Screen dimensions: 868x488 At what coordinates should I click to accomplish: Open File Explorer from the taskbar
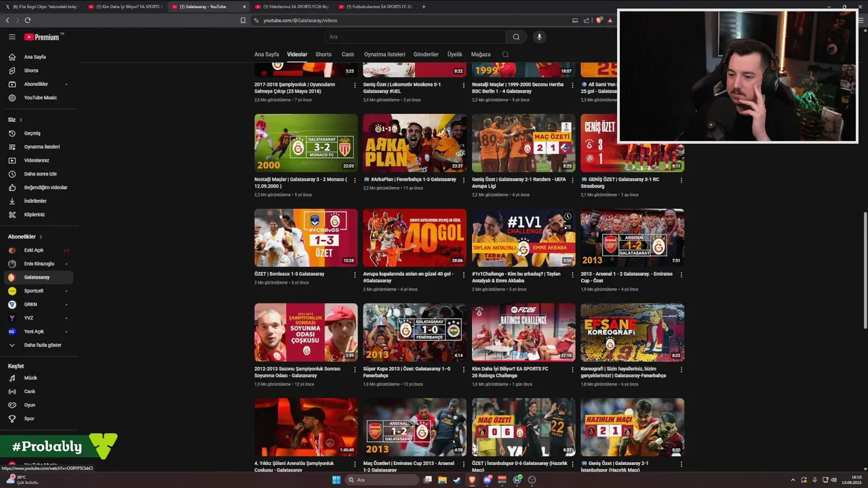pyautogui.click(x=442, y=480)
